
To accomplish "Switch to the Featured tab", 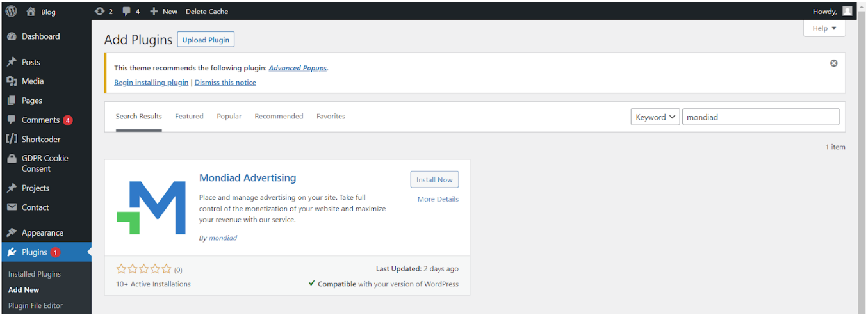I will click(189, 117).
